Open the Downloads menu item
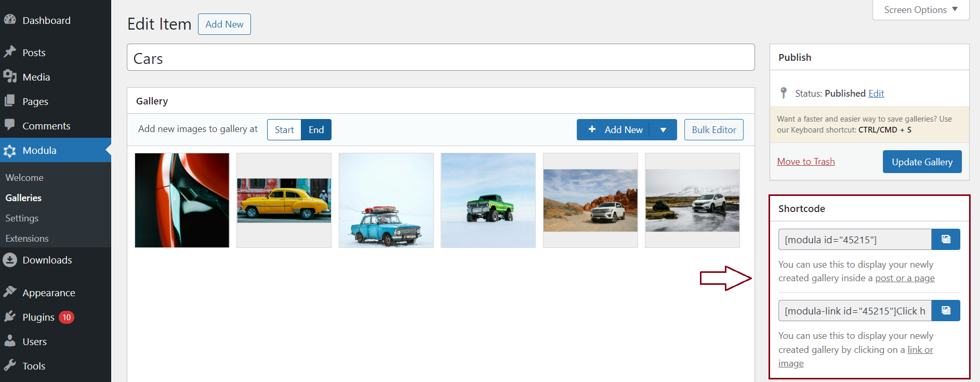The height and width of the screenshot is (382, 980). [x=47, y=260]
